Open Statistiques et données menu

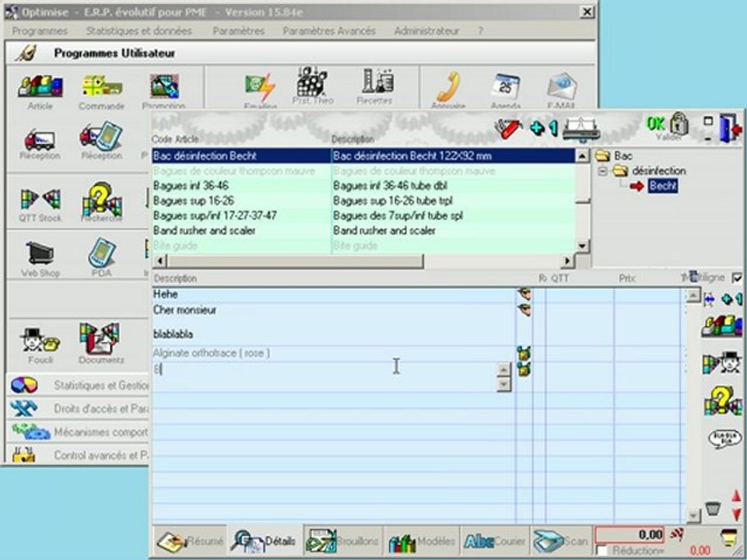coord(139,31)
